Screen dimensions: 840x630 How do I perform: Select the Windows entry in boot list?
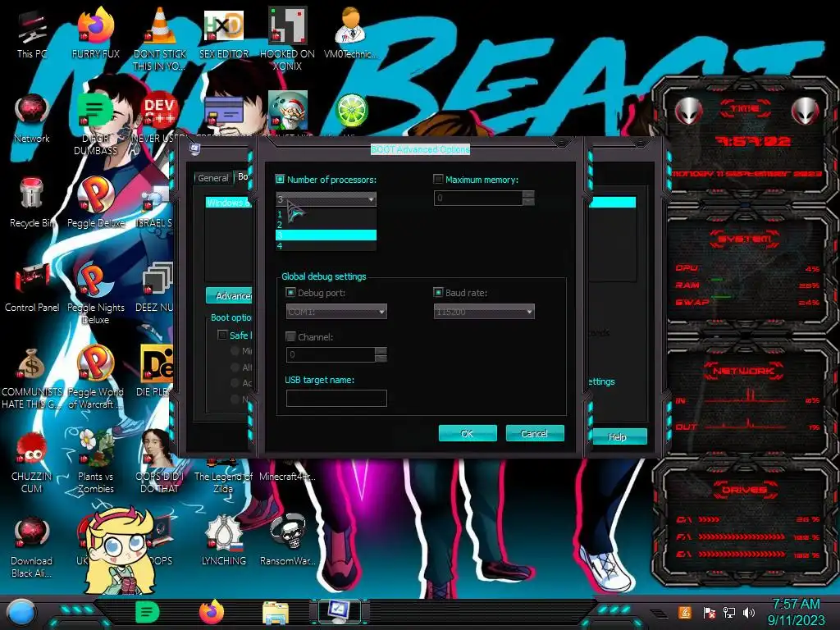[x=229, y=203]
